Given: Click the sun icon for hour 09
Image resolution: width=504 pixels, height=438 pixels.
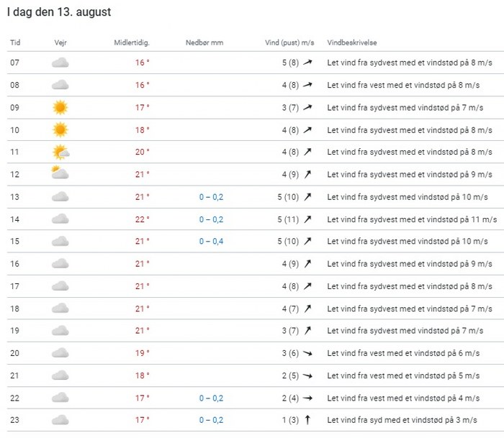Looking at the screenshot, I should [60, 108].
